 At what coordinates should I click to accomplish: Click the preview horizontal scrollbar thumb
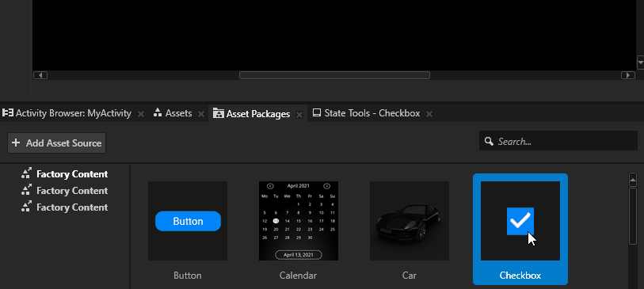335,75
